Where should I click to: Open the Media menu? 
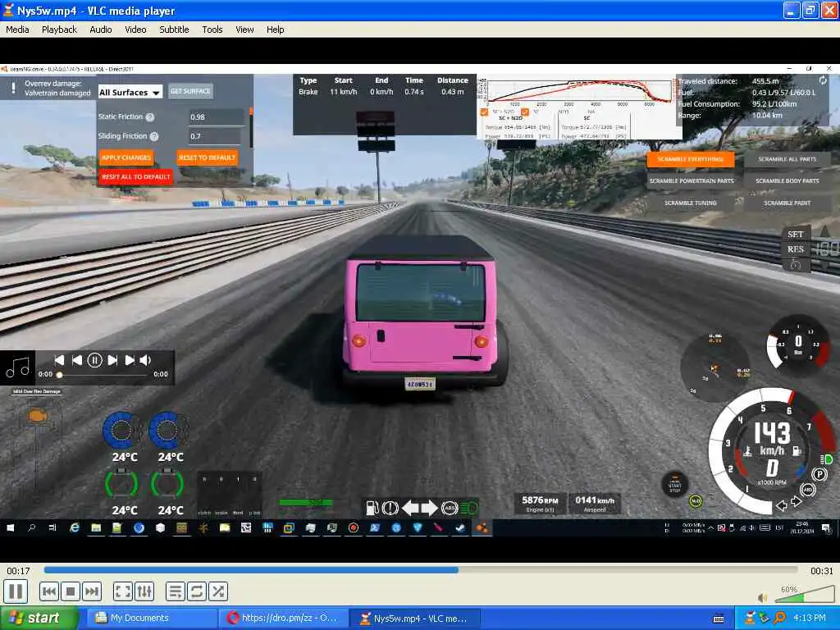point(17,30)
